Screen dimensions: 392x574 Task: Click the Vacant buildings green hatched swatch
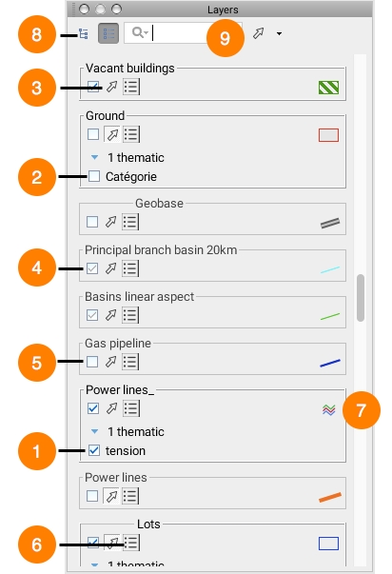pyautogui.click(x=328, y=88)
